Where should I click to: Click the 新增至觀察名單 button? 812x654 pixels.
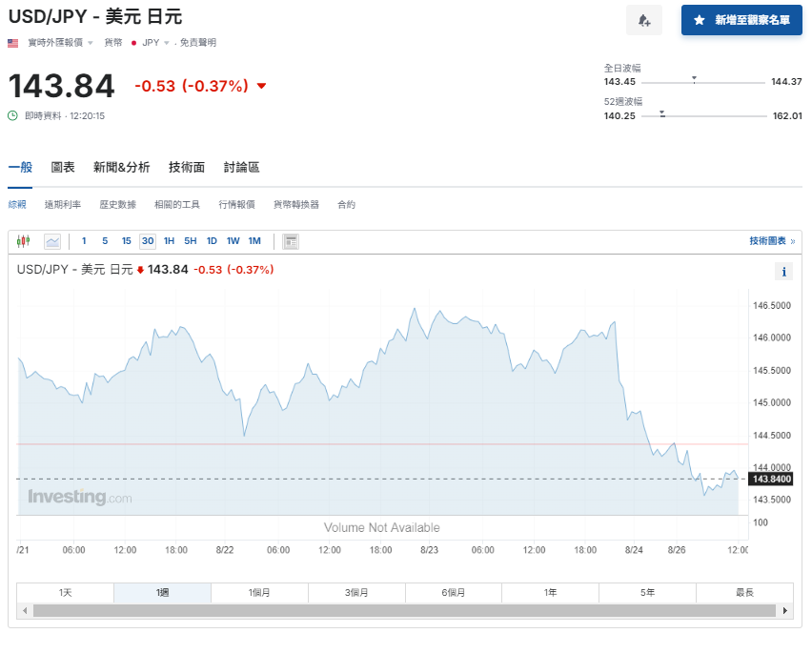[741, 20]
